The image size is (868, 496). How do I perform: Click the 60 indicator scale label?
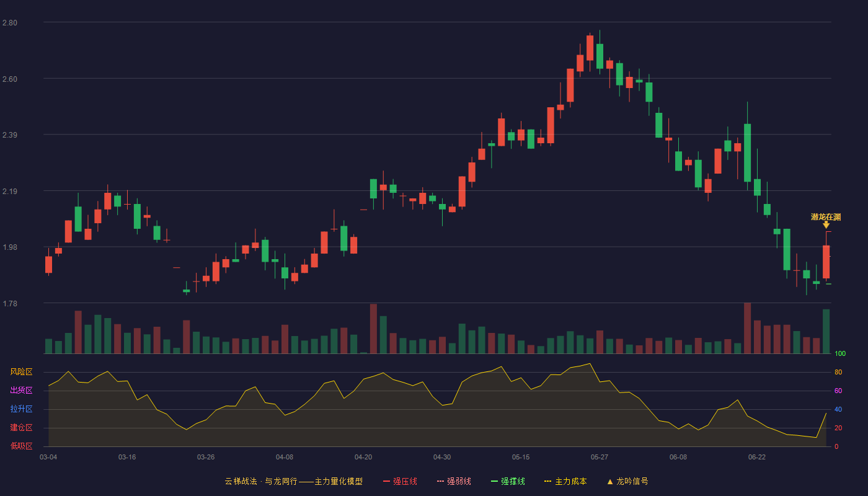pyautogui.click(x=838, y=391)
